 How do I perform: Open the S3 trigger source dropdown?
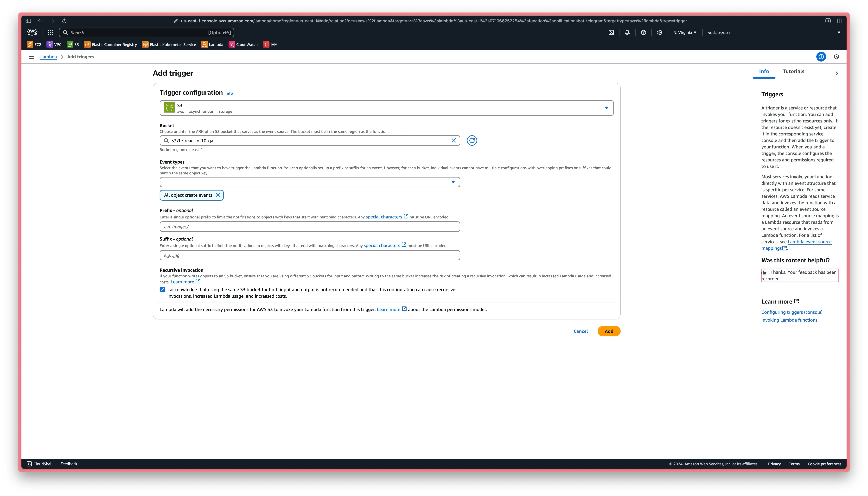[x=386, y=108]
